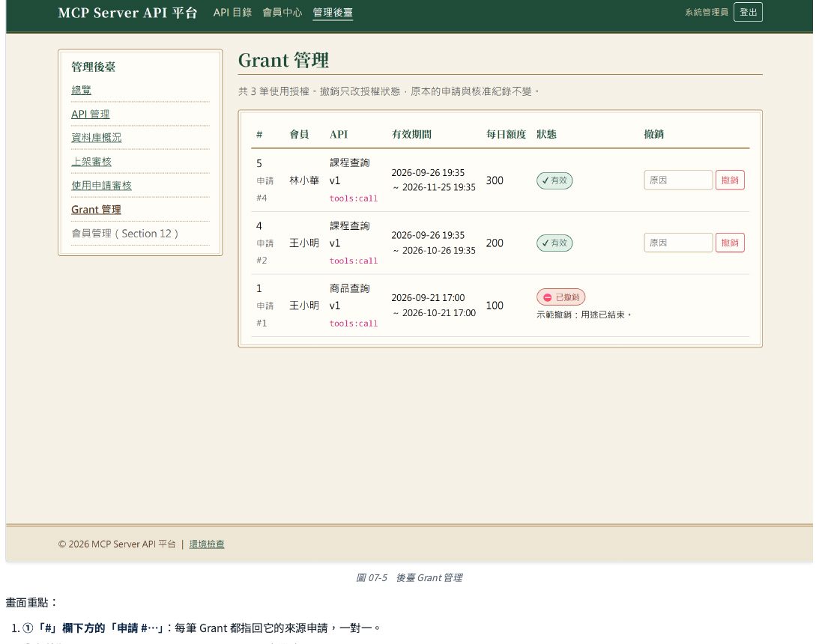Click the 狀態 column header
The image size is (819, 644).
pyautogui.click(x=546, y=134)
